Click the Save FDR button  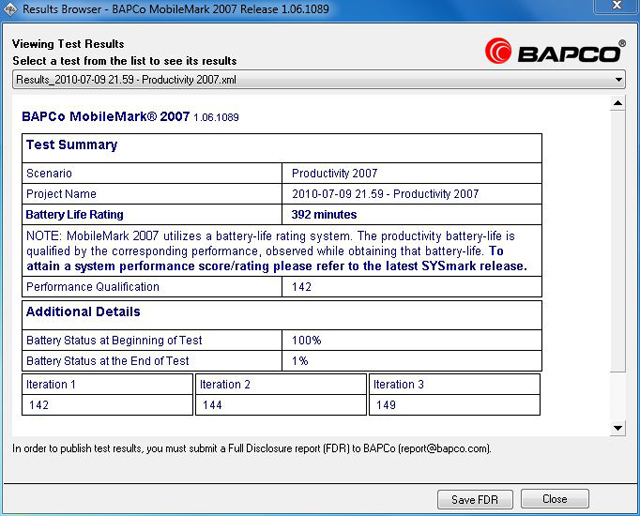click(x=475, y=499)
